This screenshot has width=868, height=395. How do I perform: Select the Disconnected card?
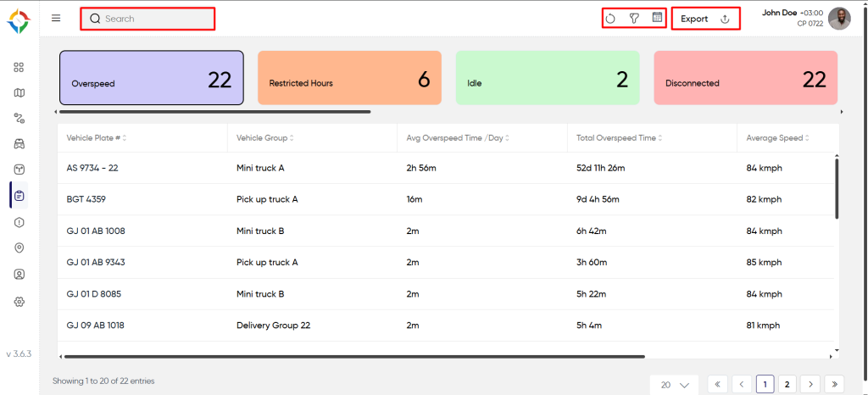tap(745, 77)
